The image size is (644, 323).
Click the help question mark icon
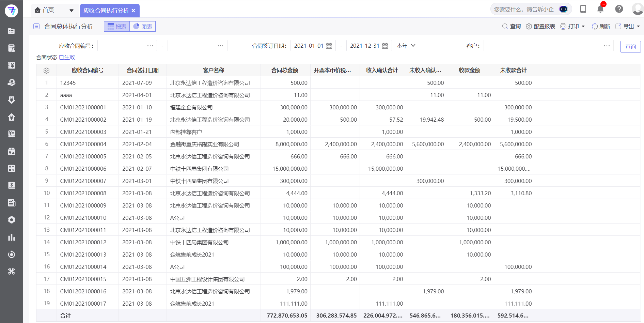click(619, 9)
